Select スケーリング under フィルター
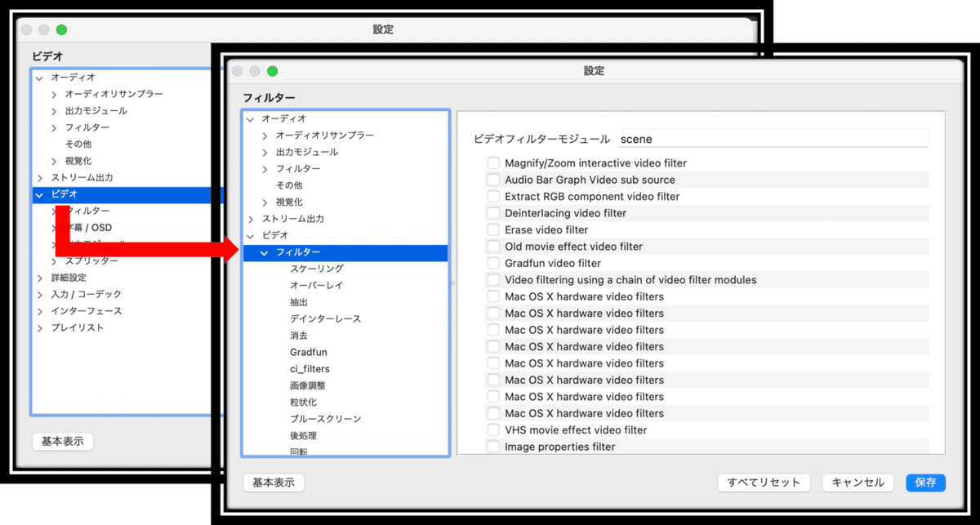980x525 pixels. point(317,269)
